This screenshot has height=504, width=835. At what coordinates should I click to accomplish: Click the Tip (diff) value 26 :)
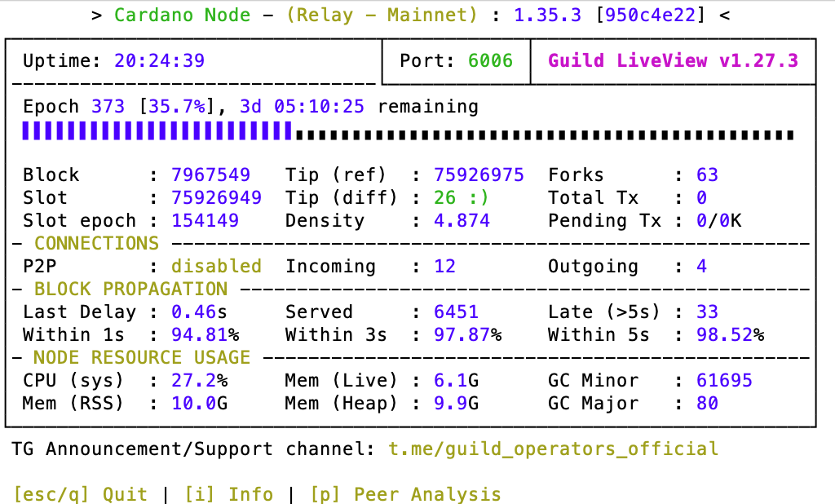coord(462,197)
